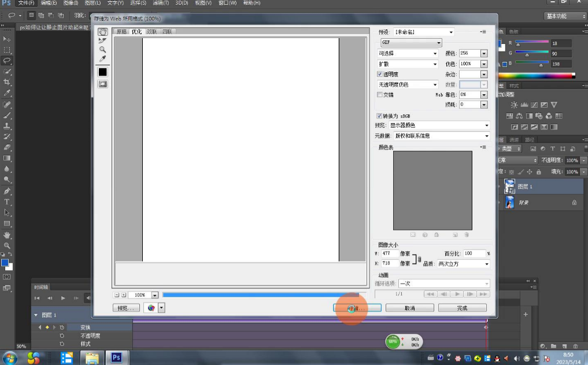Select the Hand tool in Save for Web dialog
588x365 pixels.
[102, 32]
